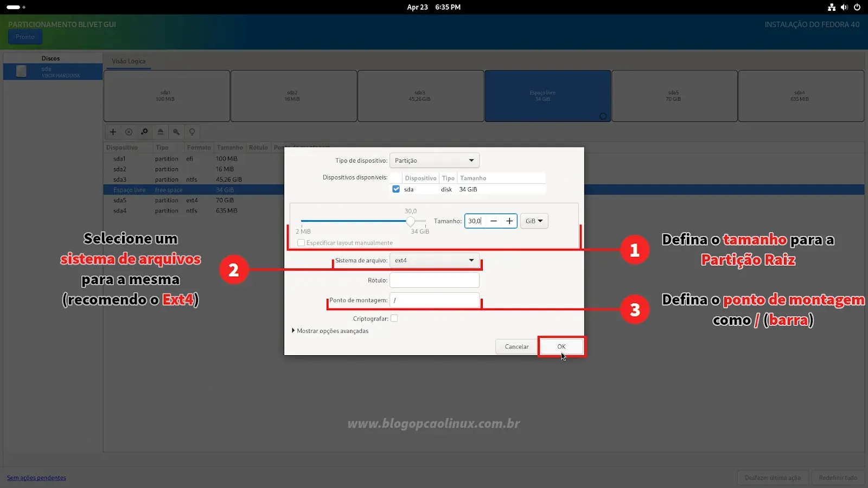
Task: Click the delete device circled-x icon
Action: coord(129,132)
